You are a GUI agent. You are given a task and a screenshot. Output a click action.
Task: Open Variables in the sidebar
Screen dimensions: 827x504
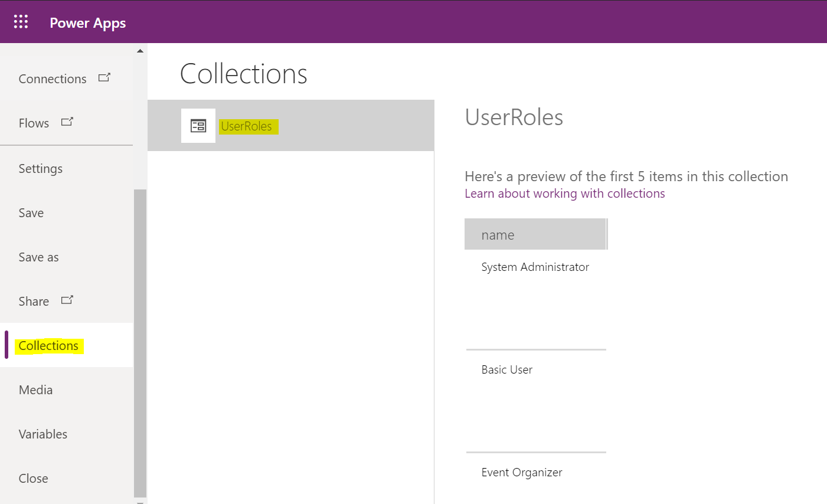tap(43, 434)
